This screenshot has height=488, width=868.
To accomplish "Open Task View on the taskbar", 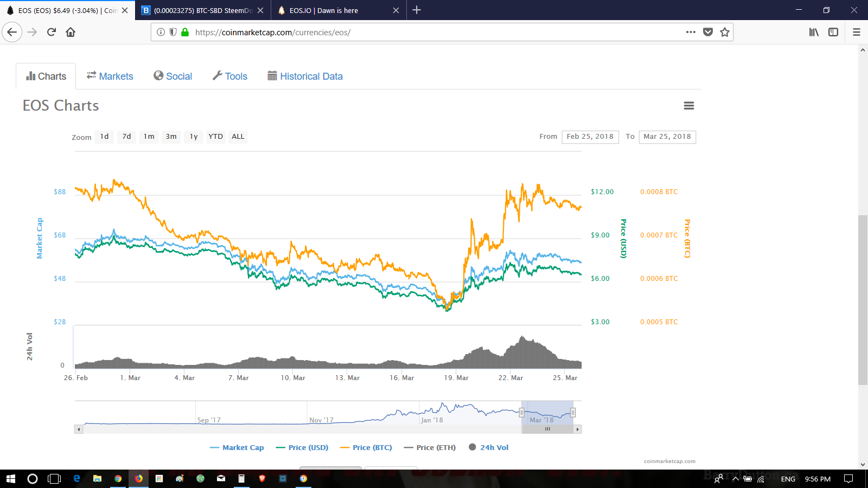I will 54,479.
